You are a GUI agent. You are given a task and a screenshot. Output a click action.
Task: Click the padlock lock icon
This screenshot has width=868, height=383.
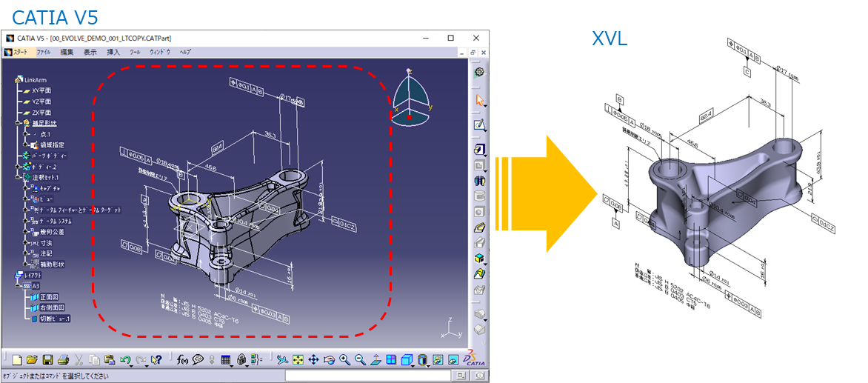pos(241,360)
